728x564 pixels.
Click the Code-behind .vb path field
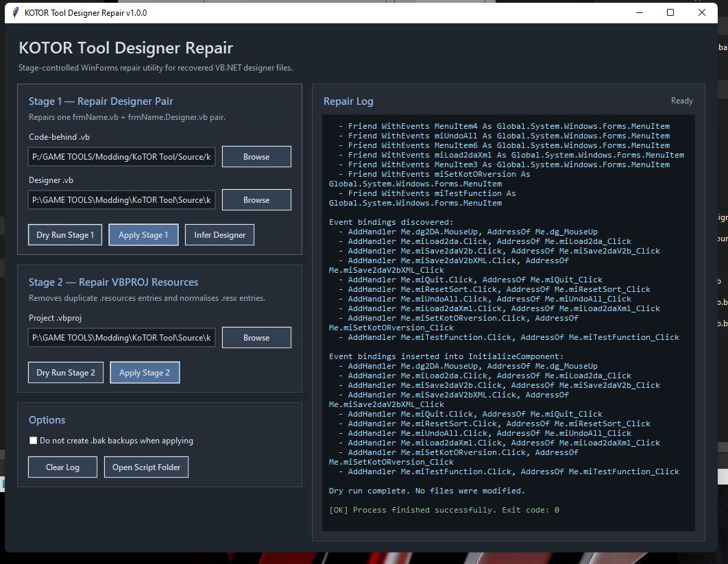122,157
